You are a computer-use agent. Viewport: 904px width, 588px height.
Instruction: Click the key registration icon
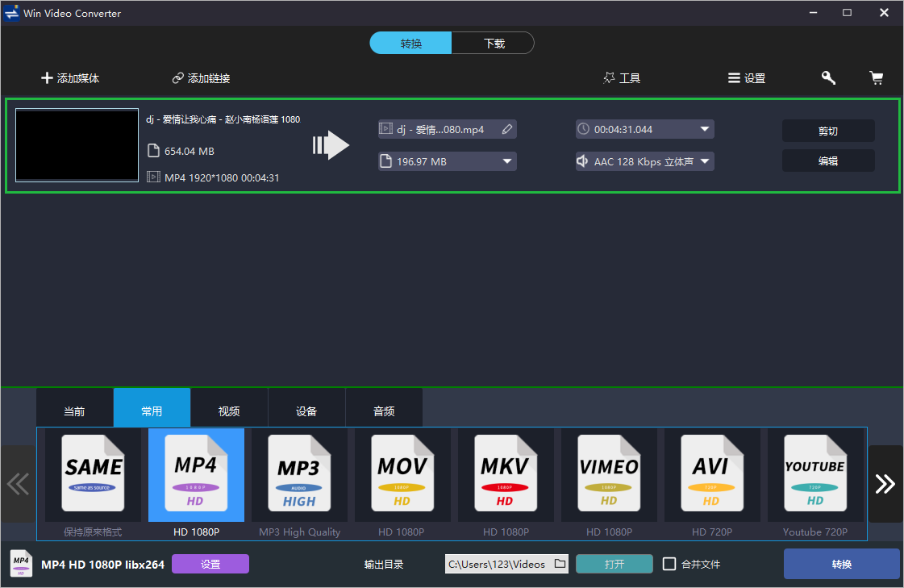(828, 78)
